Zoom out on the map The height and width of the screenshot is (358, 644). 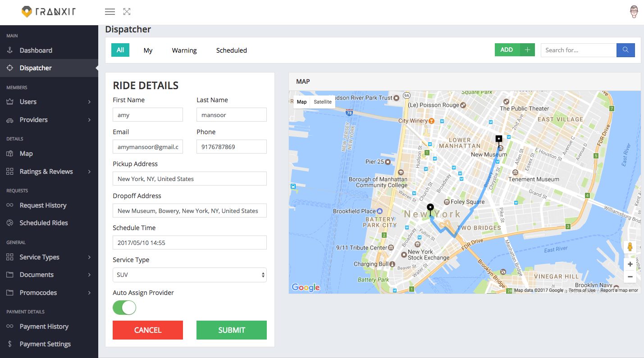(x=630, y=276)
